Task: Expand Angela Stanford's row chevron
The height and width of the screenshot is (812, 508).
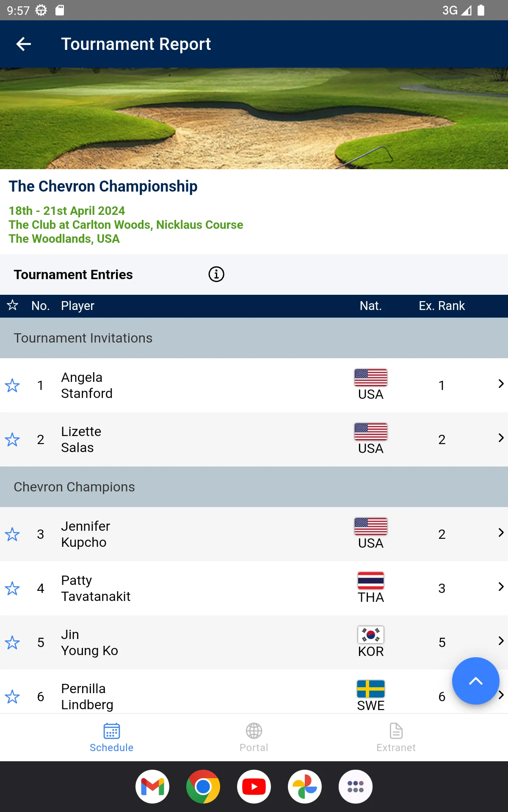Action: [x=500, y=384]
